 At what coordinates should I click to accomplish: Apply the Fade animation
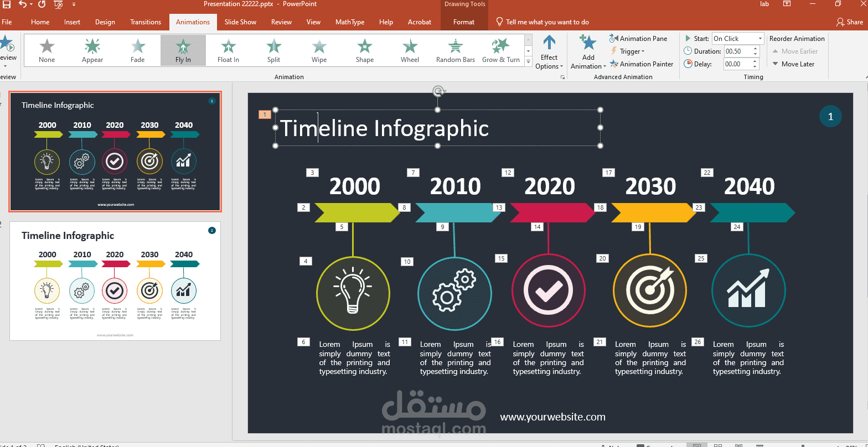tap(138, 50)
